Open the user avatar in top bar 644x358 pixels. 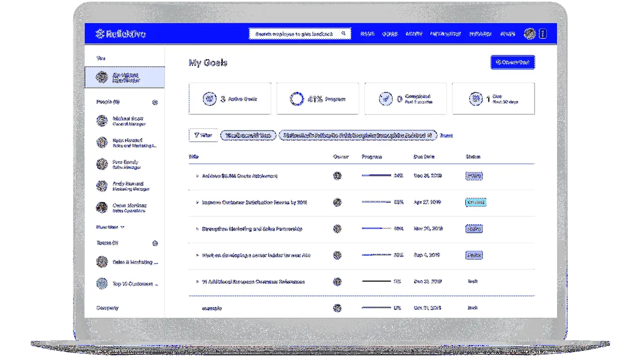click(529, 34)
